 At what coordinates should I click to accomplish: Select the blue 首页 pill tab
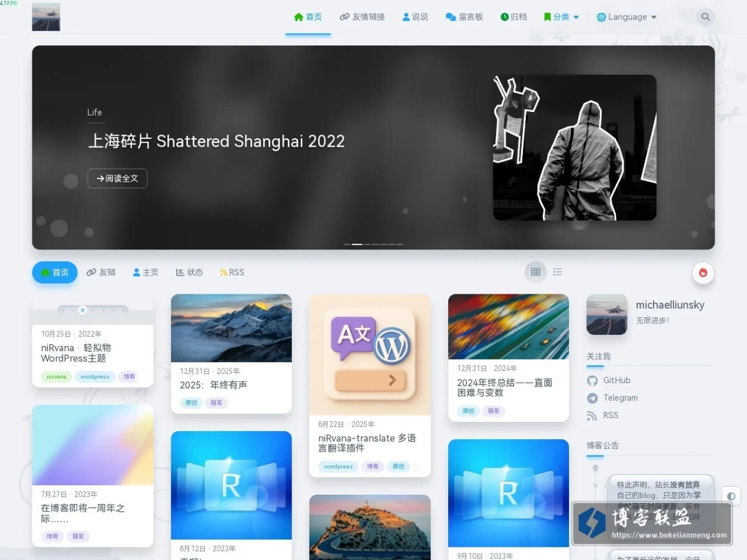point(55,273)
